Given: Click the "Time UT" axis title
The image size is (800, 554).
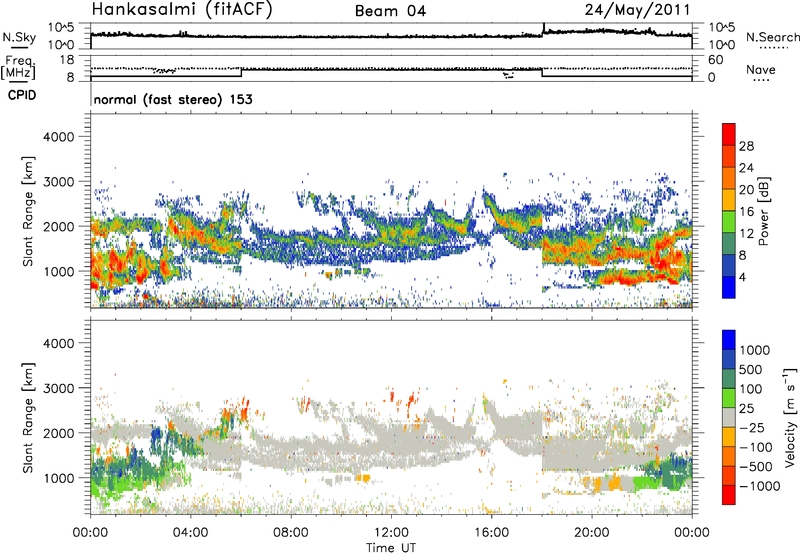Looking at the screenshot, I should (x=391, y=548).
